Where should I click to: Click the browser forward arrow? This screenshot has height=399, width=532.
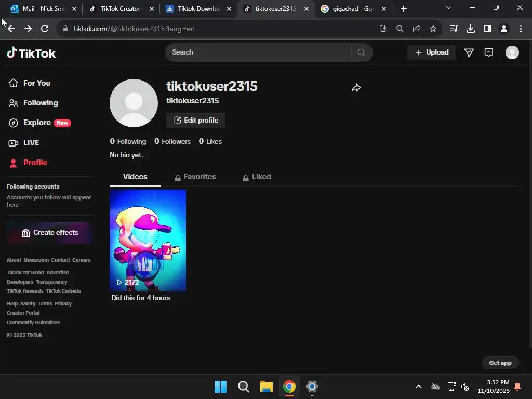[28, 29]
